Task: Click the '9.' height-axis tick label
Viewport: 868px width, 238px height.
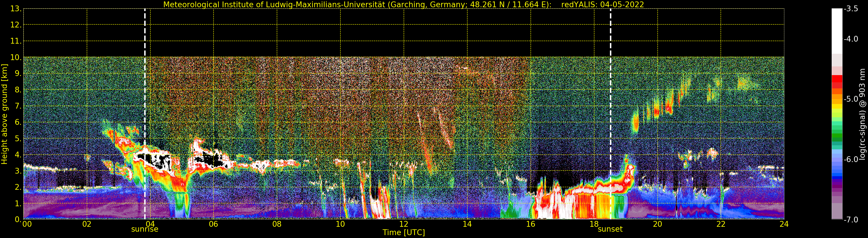Action: tap(18, 74)
